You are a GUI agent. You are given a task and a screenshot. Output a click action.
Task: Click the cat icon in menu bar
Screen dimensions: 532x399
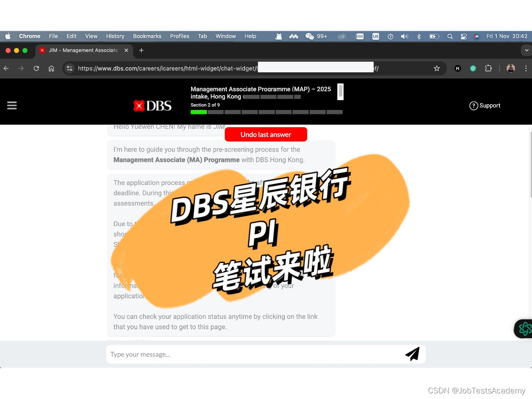(278, 36)
